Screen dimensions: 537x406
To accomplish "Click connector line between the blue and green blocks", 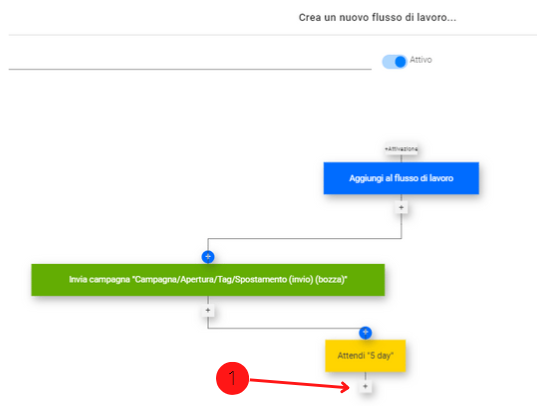I will click(304, 238).
